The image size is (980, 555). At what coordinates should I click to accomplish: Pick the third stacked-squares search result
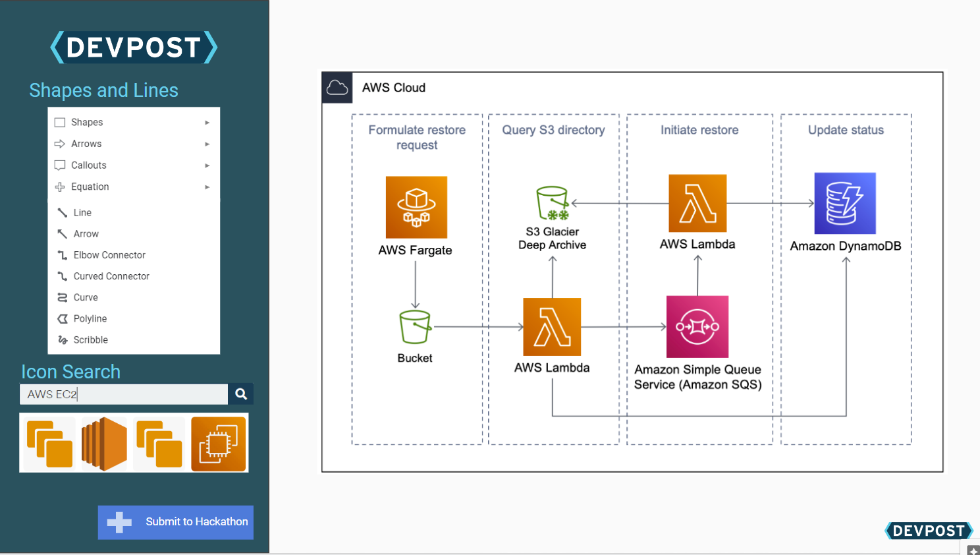coord(159,443)
